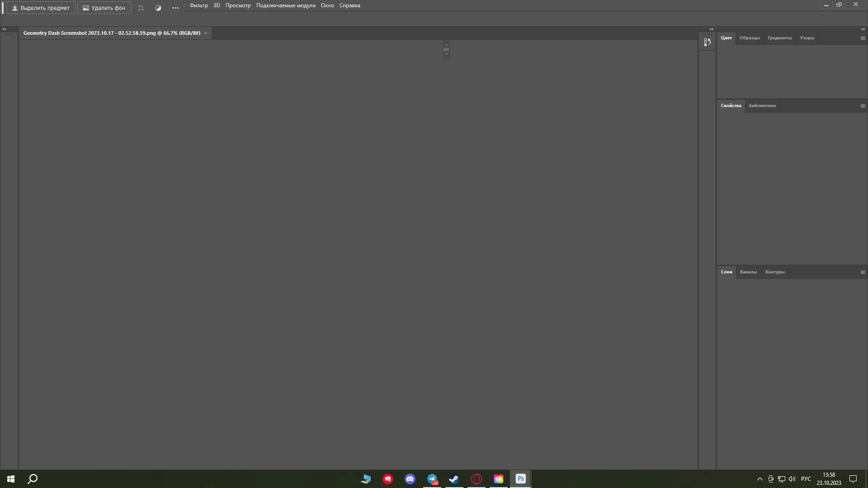
Task: Expand the collapsed icon dock with double-left arrows
Action: click(712, 29)
